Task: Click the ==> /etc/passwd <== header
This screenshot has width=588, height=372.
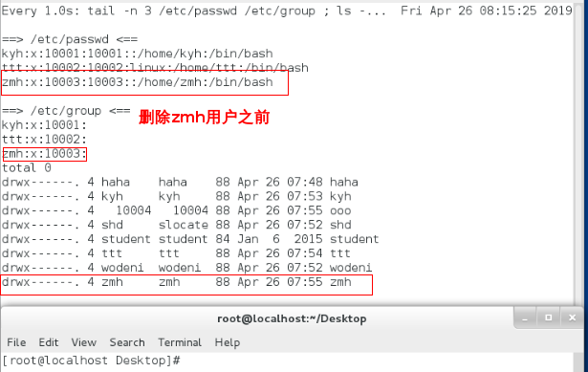Action: pyautogui.click(x=70, y=39)
